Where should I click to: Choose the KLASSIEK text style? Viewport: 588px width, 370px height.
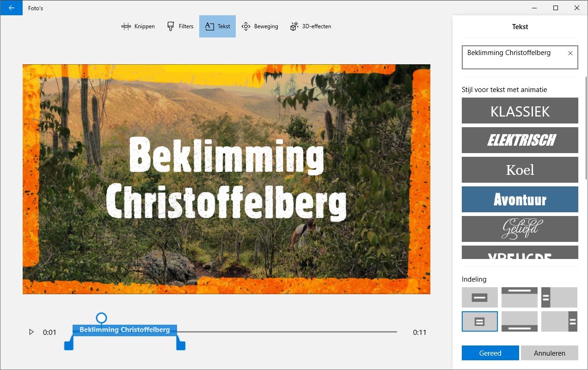pos(520,111)
